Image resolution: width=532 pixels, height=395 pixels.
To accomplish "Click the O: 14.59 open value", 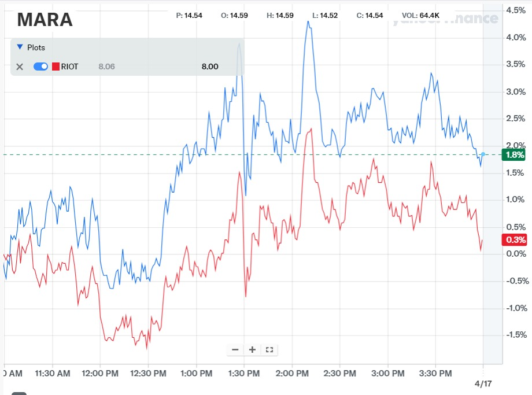I will [x=234, y=15].
